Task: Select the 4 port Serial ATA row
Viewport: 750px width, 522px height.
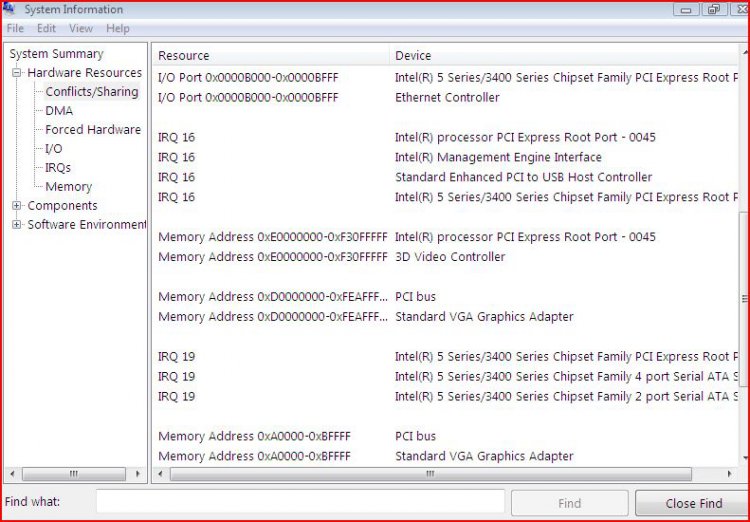Action: [447, 377]
